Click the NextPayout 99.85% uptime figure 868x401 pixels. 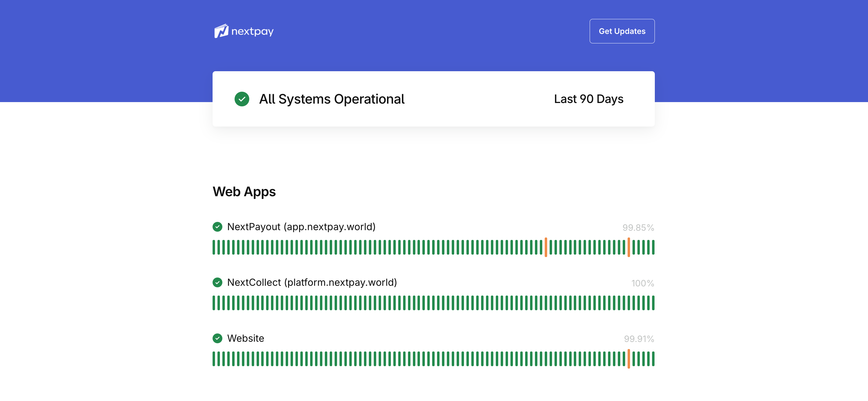tap(638, 228)
